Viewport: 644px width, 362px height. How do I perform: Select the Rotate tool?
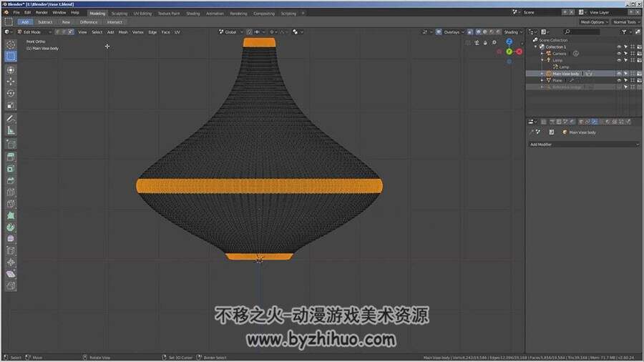(11, 94)
